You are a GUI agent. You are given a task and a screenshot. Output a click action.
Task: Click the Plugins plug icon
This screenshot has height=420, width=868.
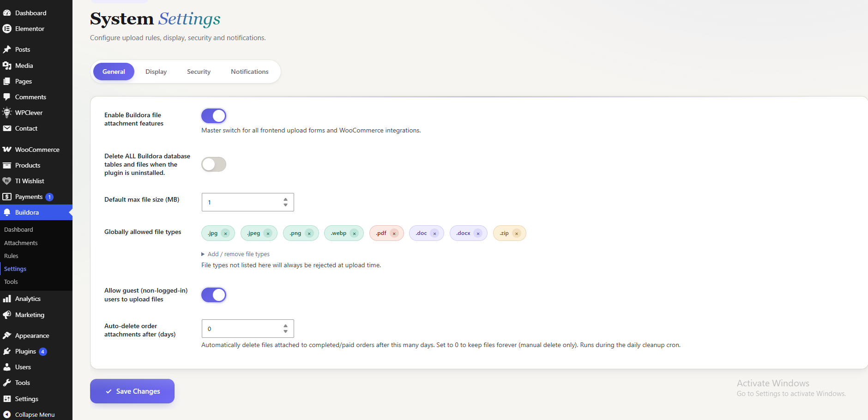(x=7, y=351)
